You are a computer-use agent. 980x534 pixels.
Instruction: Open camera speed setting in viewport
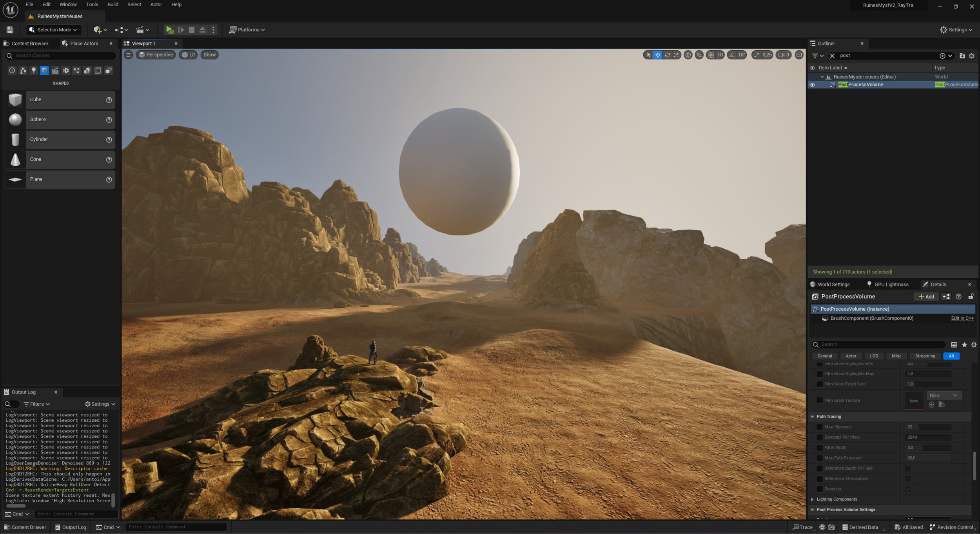tap(784, 55)
